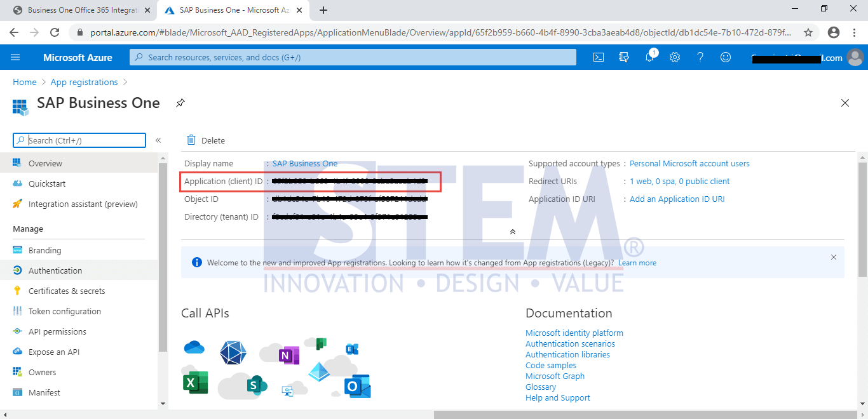This screenshot has height=419, width=868.
Task: Focus the Azure global search box
Action: pos(353,57)
